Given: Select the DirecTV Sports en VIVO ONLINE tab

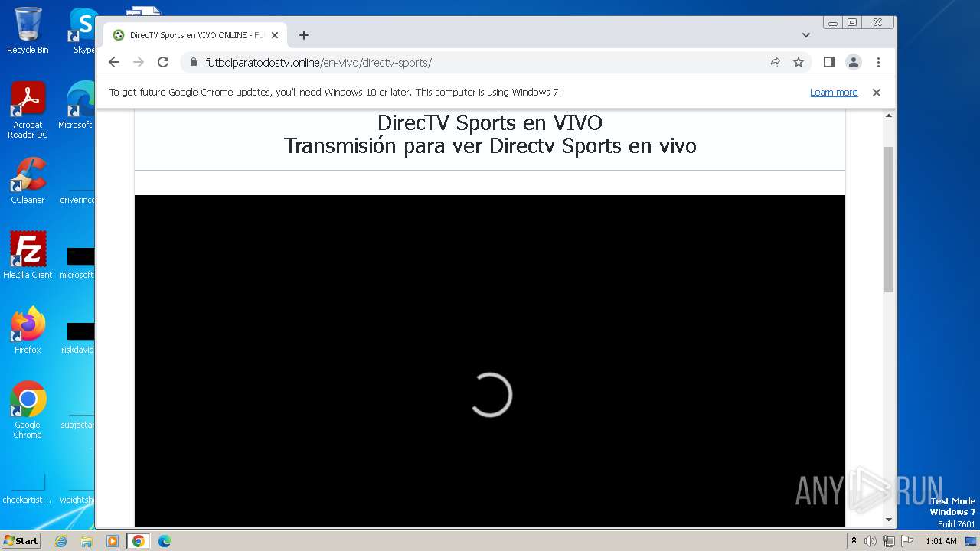Looking at the screenshot, I should point(195,35).
